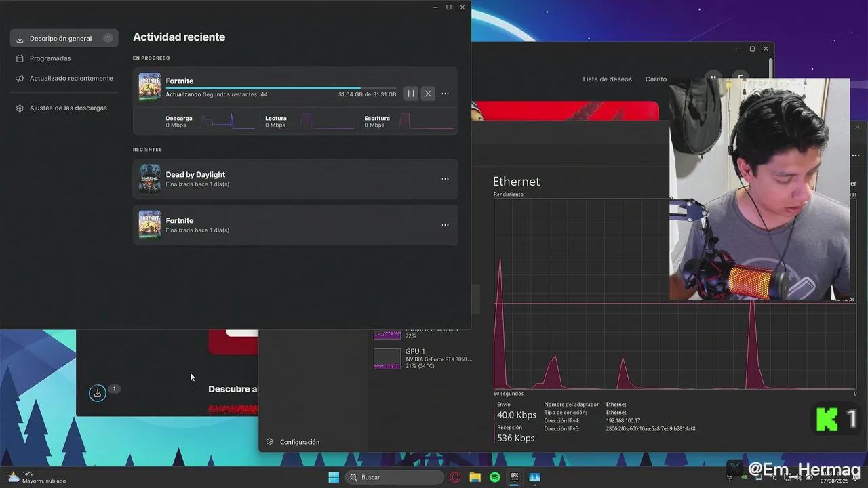Click the Dead by Daylight game thumbnail
This screenshot has height=488, width=868.
(x=150, y=179)
